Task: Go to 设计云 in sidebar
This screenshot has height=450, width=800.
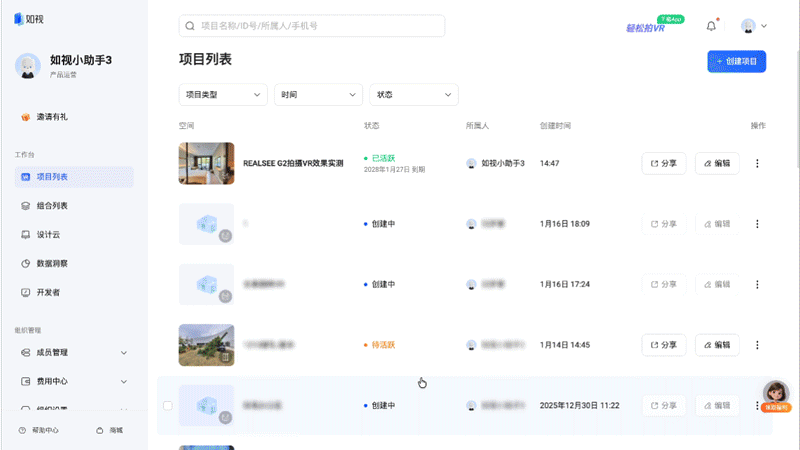Action: (x=74, y=235)
